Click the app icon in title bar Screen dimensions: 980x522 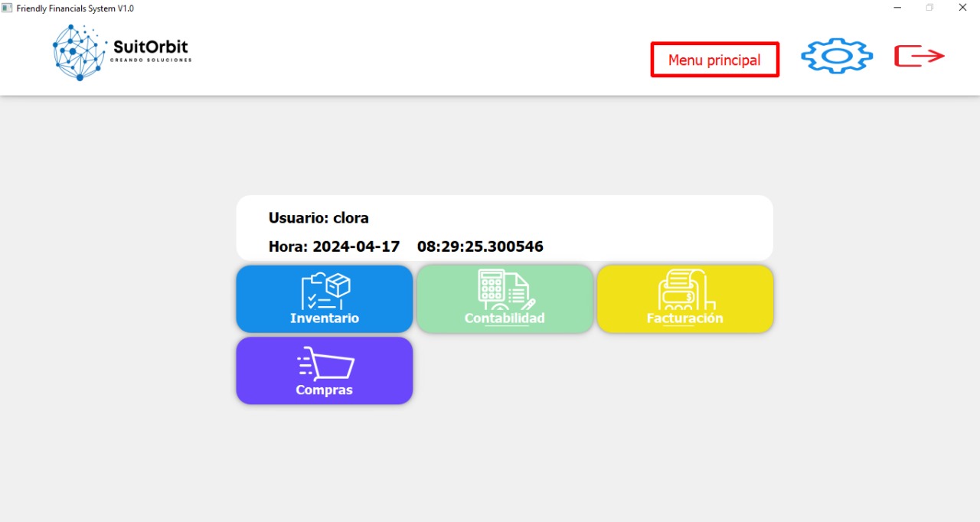[7, 8]
